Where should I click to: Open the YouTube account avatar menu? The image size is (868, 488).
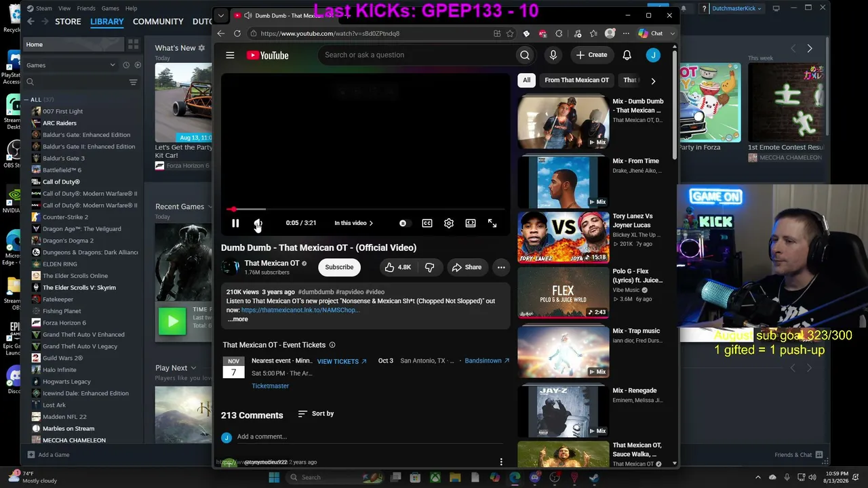(x=653, y=55)
